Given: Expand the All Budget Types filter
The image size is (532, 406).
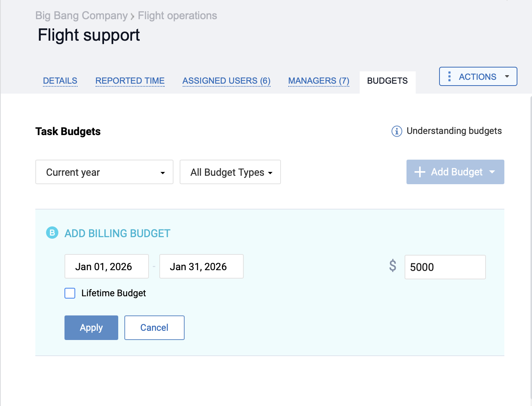Looking at the screenshot, I should coord(230,172).
